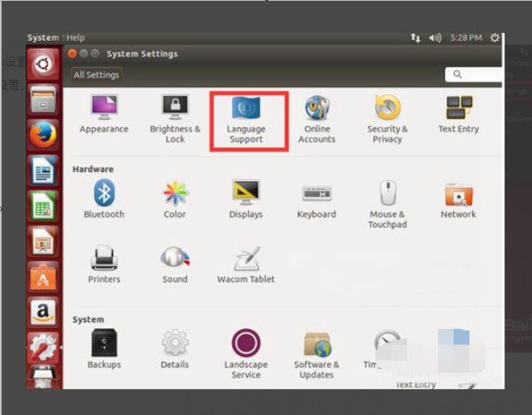
Task: Launch Firefox from the launcher
Action: 43,135
